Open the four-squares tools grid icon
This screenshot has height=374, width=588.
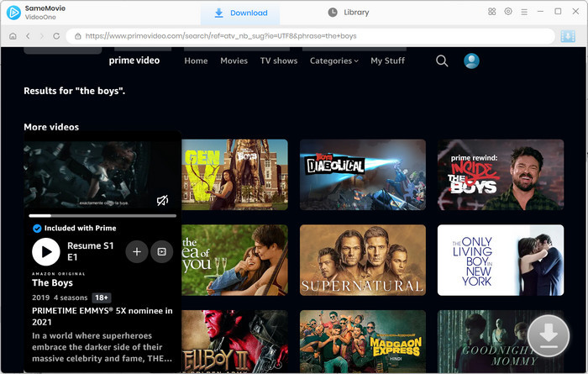point(491,12)
